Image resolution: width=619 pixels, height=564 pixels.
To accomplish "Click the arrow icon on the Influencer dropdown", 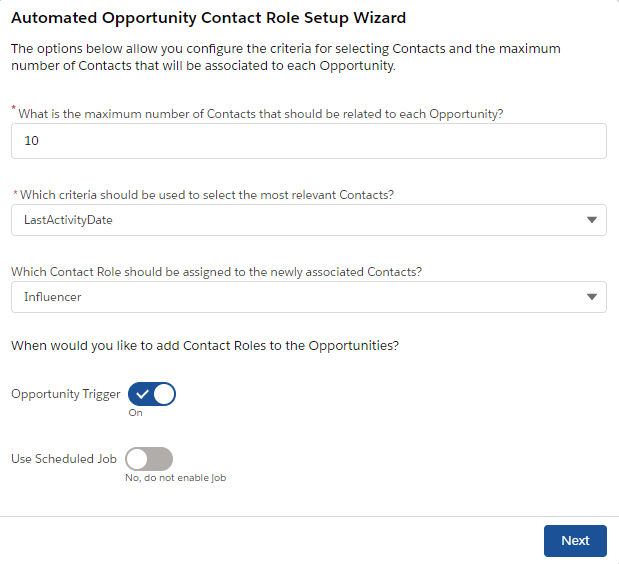I will (591, 297).
